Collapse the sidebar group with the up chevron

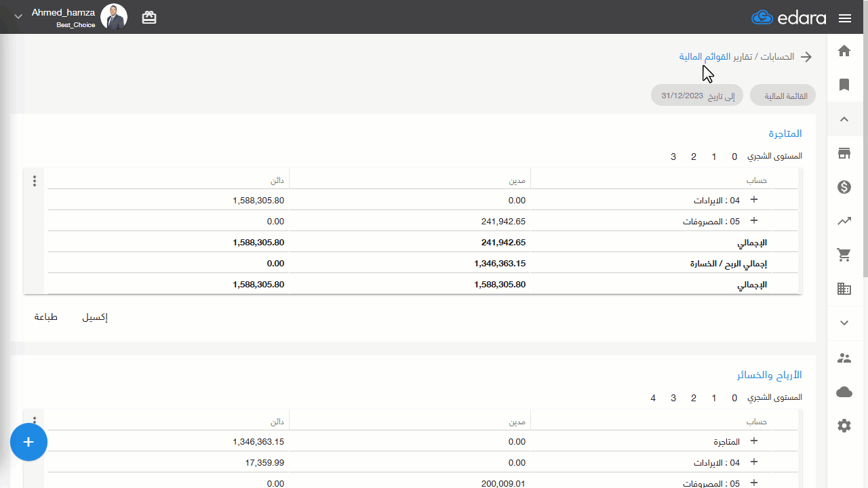coord(844,119)
